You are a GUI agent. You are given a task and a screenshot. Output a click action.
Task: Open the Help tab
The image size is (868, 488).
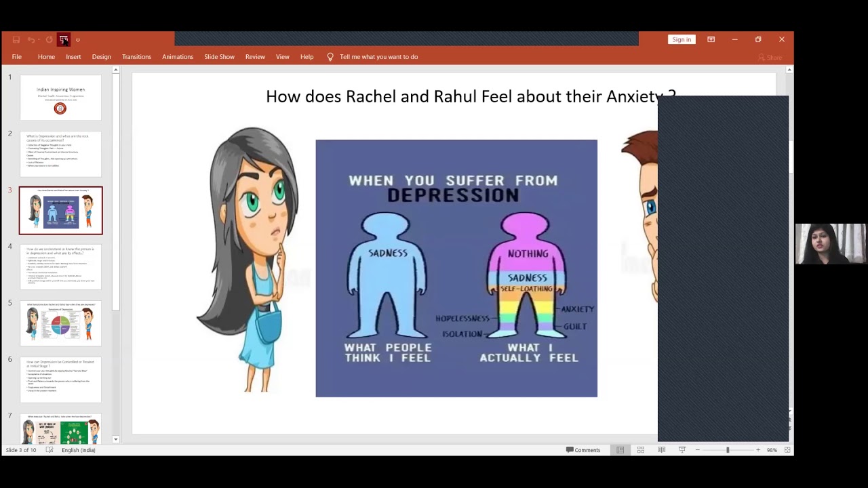tap(307, 57)
